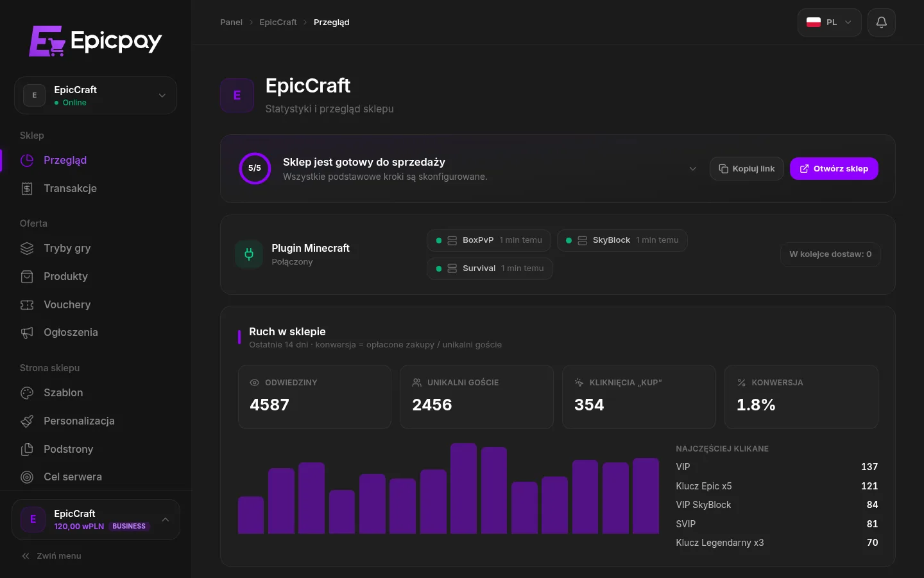Click the Otwórz sklep button
Screen dimensions: 924x578
point(834,169)
